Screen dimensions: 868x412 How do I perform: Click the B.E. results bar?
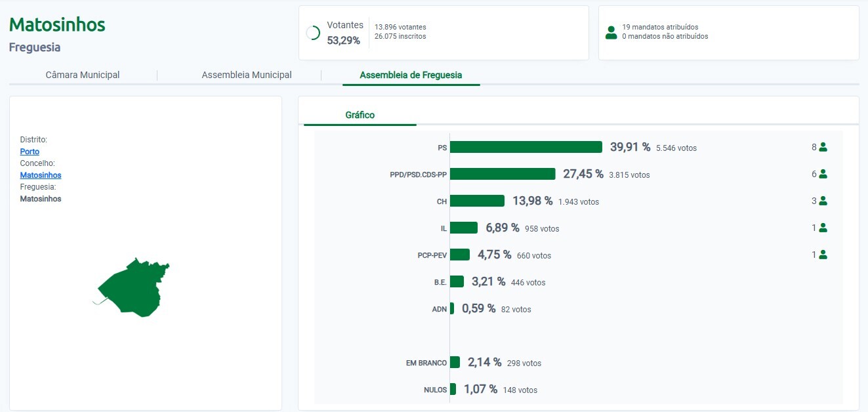pyautogui.click(x=457, y=281)
